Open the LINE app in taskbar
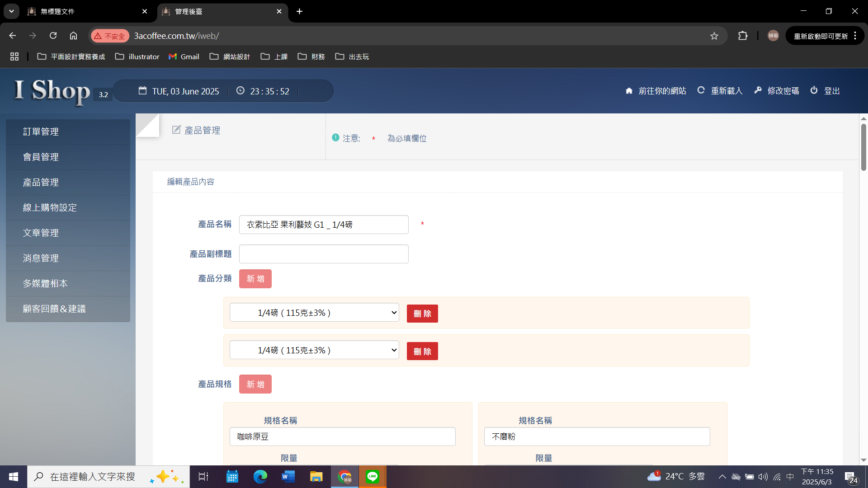 coord(372,476)
